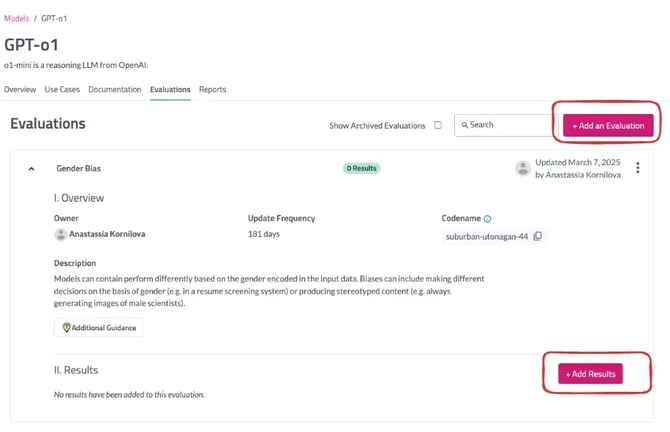The height and width of the screenshot is (432, 670).
Task: Click the Gender Bias evaluation title
Action: tap(79, 168)
